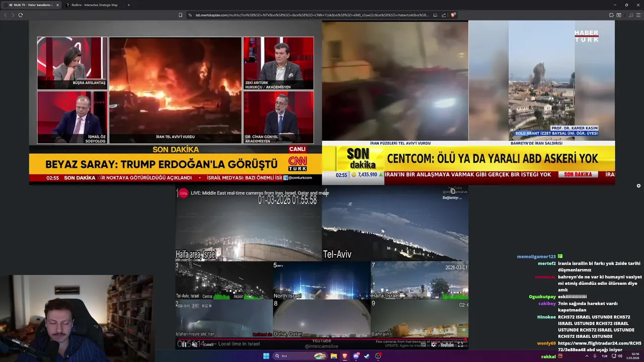Image resolution: width=644 pixels, height=362 pixels.
Task: Seek on the YouTube red progress bar
Action: tap(322, 339)
